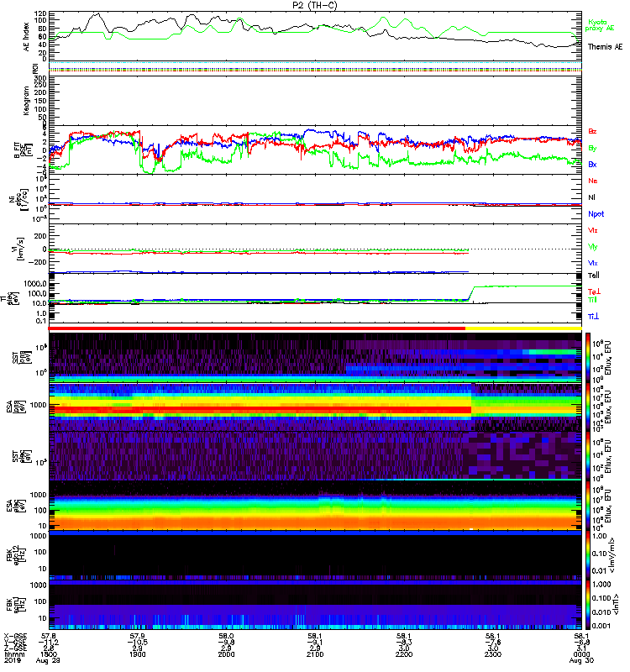Click the blue "Ti⊥" temperature legend label
This screenshot has height=672, width=630.
593,316
